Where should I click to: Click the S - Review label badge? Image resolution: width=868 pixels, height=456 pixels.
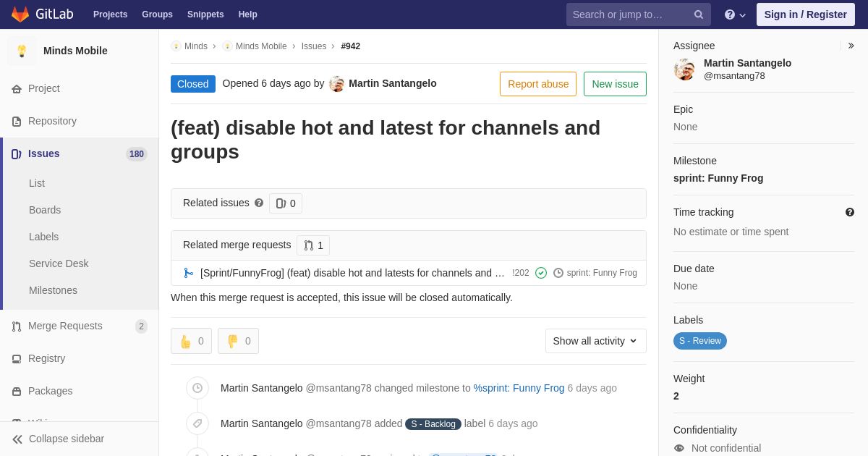click(700, 341)
